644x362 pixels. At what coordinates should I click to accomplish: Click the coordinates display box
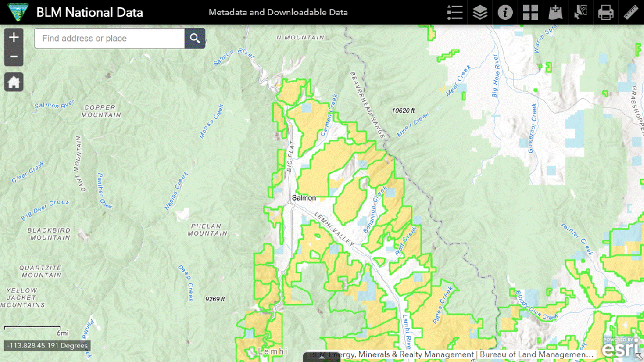pyautogui.click(x=47, y=346)
